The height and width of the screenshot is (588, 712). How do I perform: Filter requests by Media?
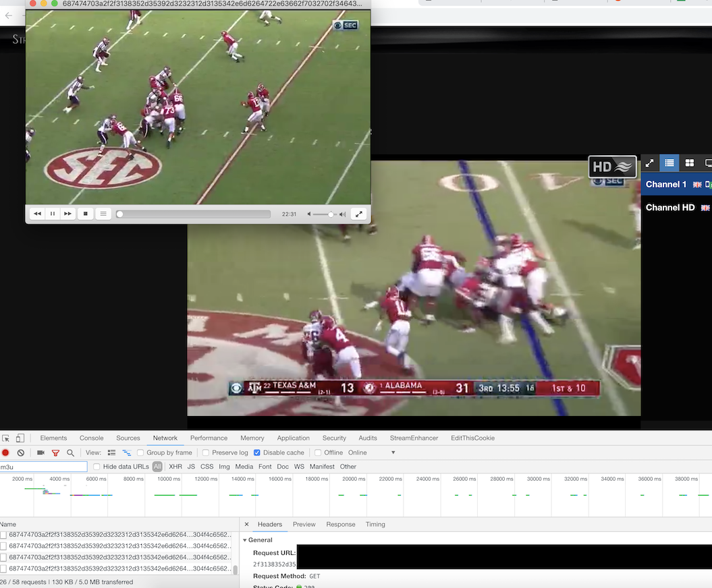(x=244, y=467)
